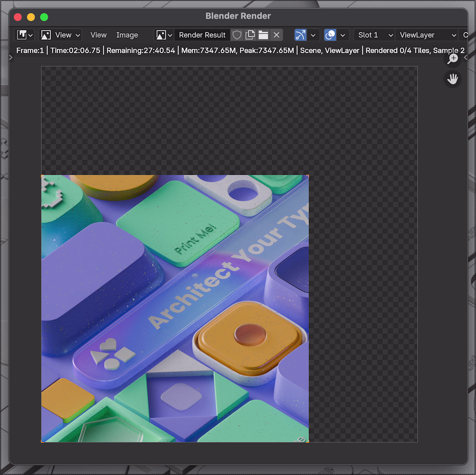Open the ViewLayer dropdown

[x=427, y=35]
